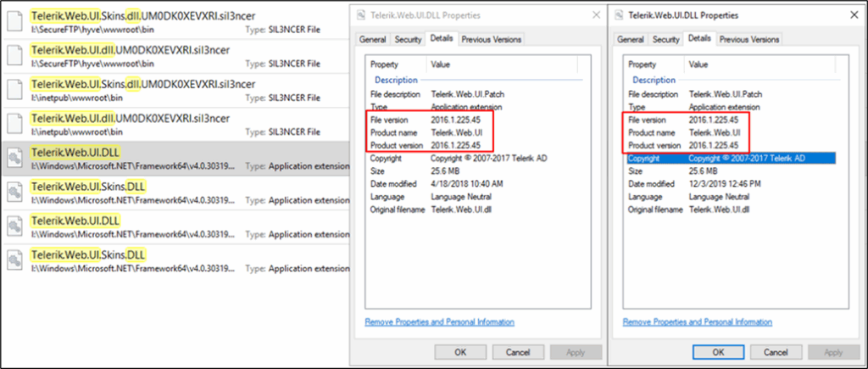Click OK in the 12/3/2019 Properties dialog
This screenshot has width=868, height=369.
pyautogui.click(x=718, y=352)
